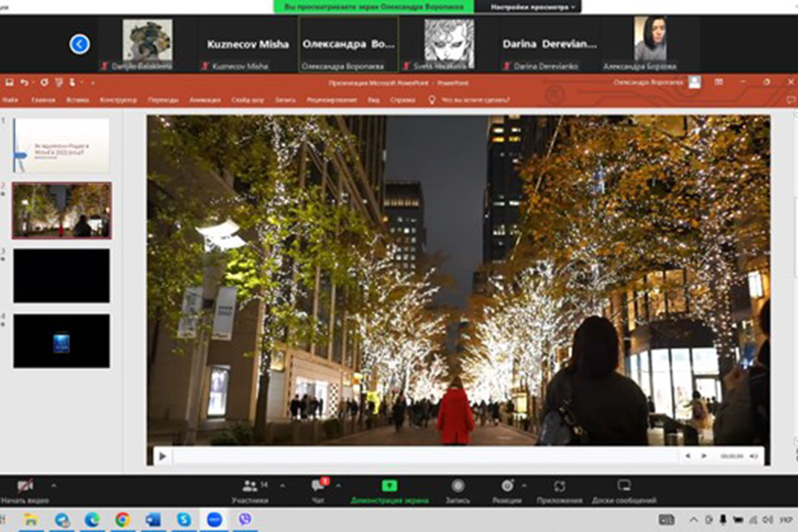Show hidden system tray icons arrow
This screenshot has height=532, width=798.
coord(693,520)
